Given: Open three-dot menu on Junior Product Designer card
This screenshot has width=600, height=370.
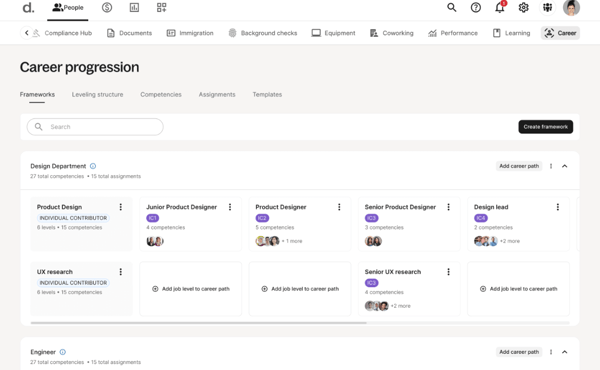Looking at the screenshot, I should click(x=230, y=207).
